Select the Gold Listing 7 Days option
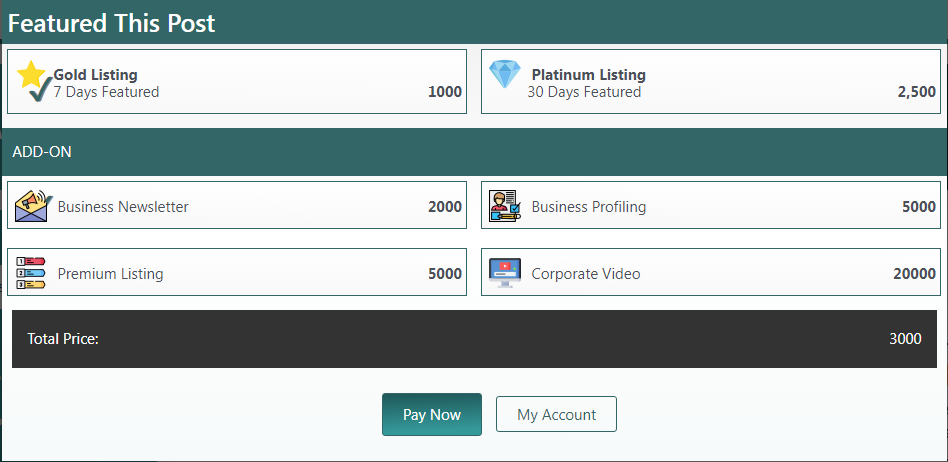Screen dimensions: 948x462 pyautogui.click(x=237, y=82)
